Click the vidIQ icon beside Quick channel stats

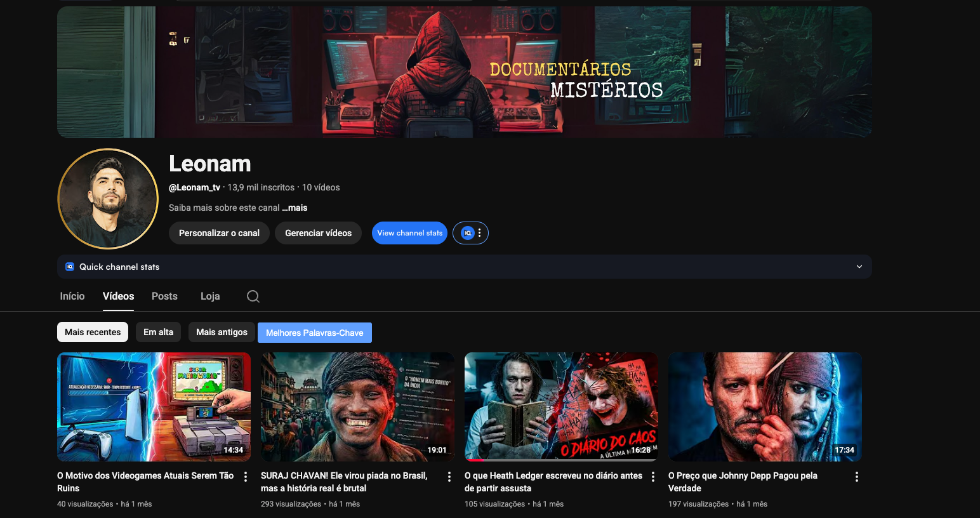pos(70,267)
